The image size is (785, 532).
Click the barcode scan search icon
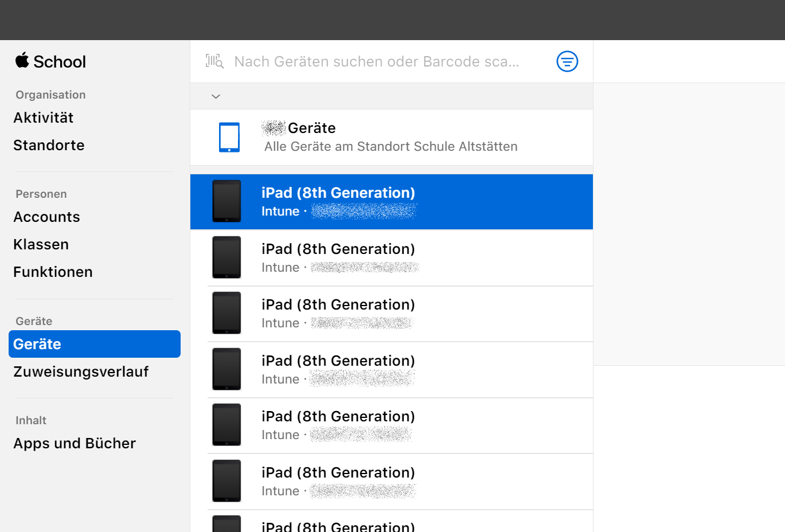pyautogui.click(x=214, y=61)
